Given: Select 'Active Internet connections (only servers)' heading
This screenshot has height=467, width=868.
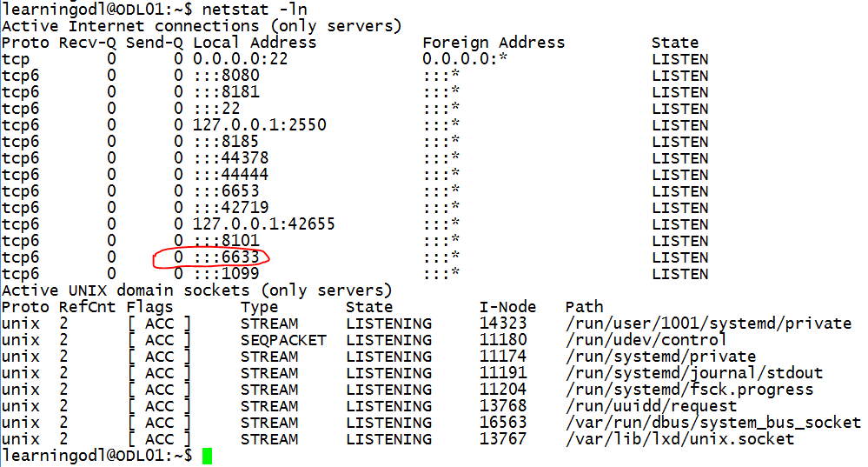Looking at the screenshot, I should pyautogui.click(x=202, y=26).
